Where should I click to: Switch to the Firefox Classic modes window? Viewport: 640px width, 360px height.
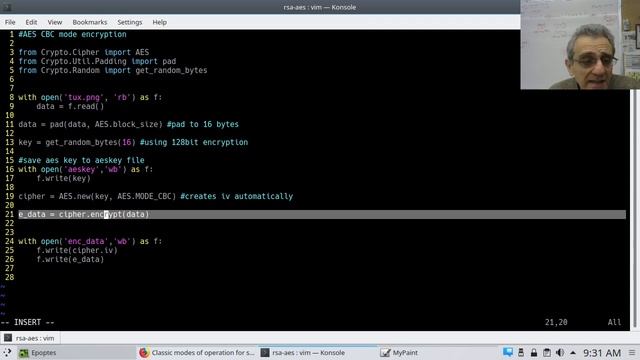197,353
